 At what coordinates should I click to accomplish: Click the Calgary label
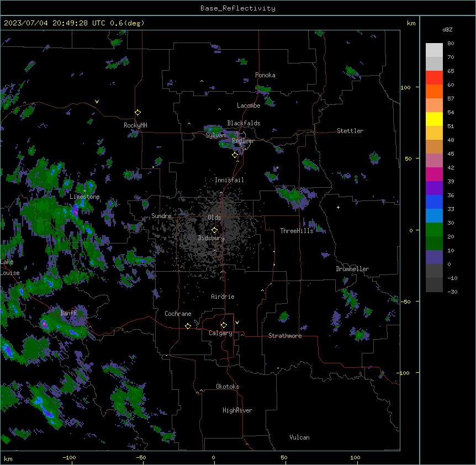pos(220,333)
